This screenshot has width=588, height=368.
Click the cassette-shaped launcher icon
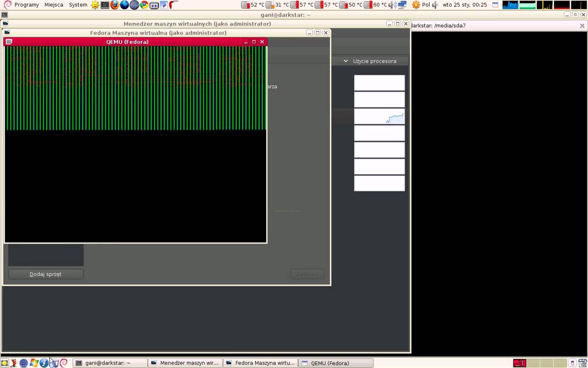[x=154, y=5]
